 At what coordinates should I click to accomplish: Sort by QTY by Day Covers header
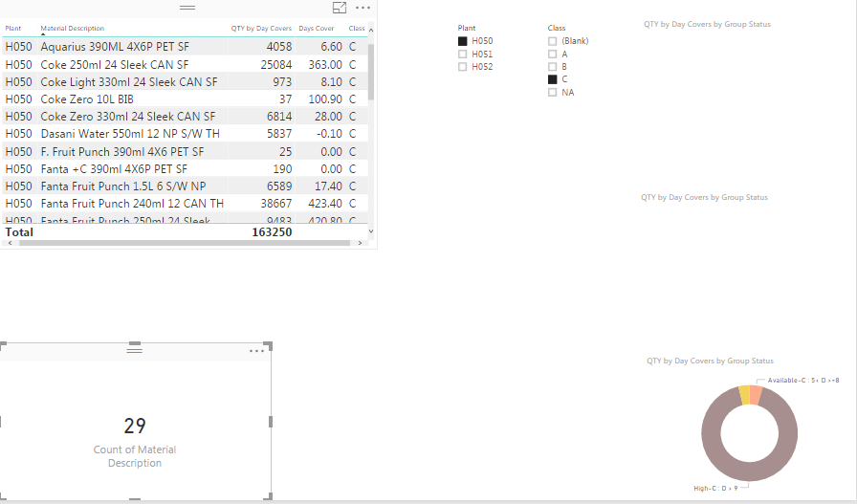click(261, 29)
